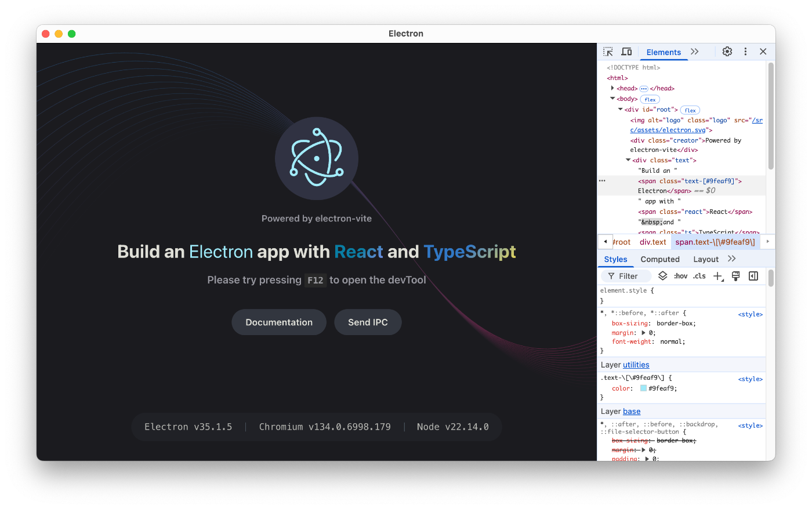Click the Styles pane vertical scrollbar
Image resolution: width=812 pixels, height=509 pixels.
point(771,278)
